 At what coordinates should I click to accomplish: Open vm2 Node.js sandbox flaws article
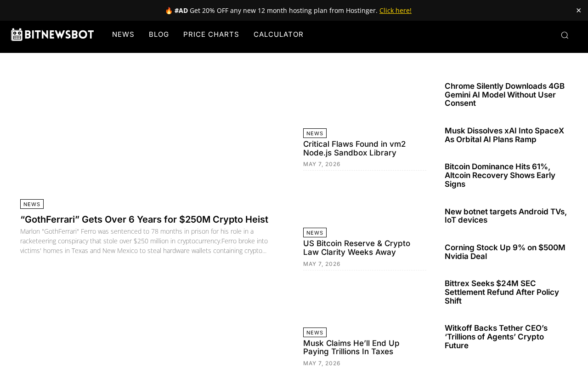[355, 149]
